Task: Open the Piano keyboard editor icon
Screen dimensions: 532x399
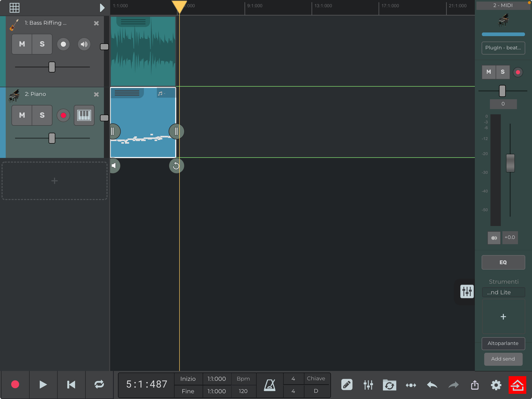Action: 84,115
